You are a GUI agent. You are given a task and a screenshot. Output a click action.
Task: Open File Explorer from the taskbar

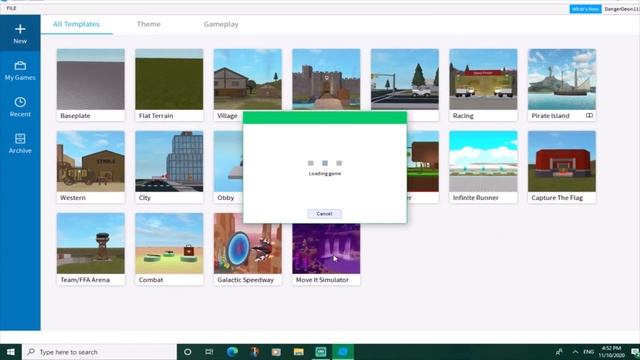tap(298, 352)
